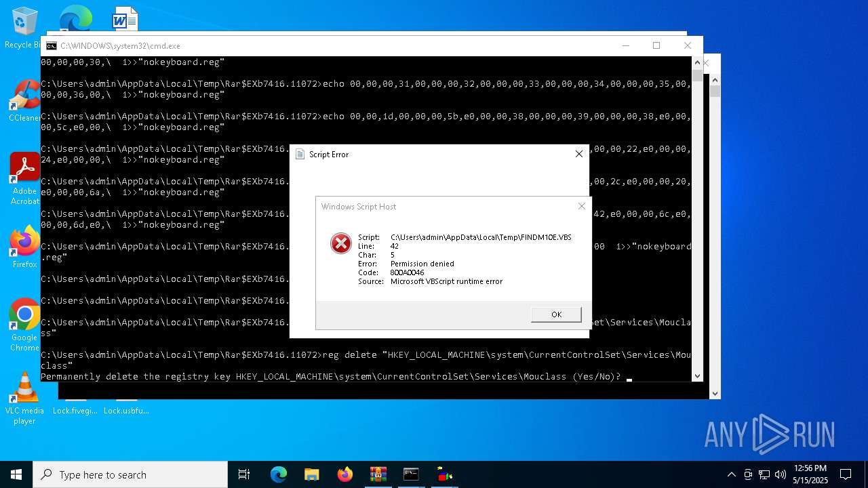Screen dimensions: 868x488
Task: Open the Windows Start menu
Action: point(16,474)
